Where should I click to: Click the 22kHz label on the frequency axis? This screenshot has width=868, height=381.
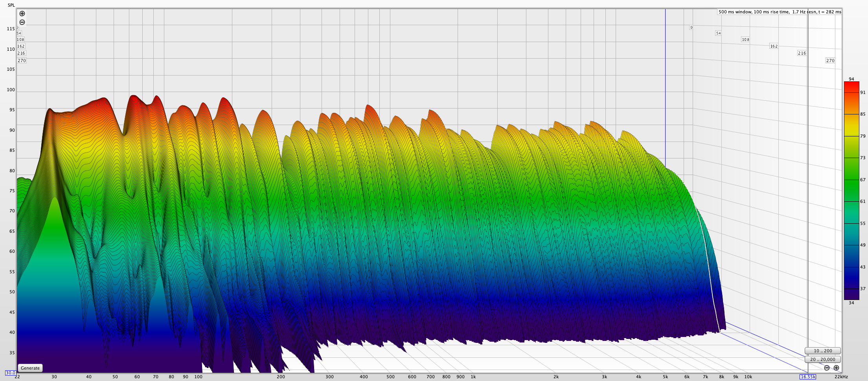point(841,377)
